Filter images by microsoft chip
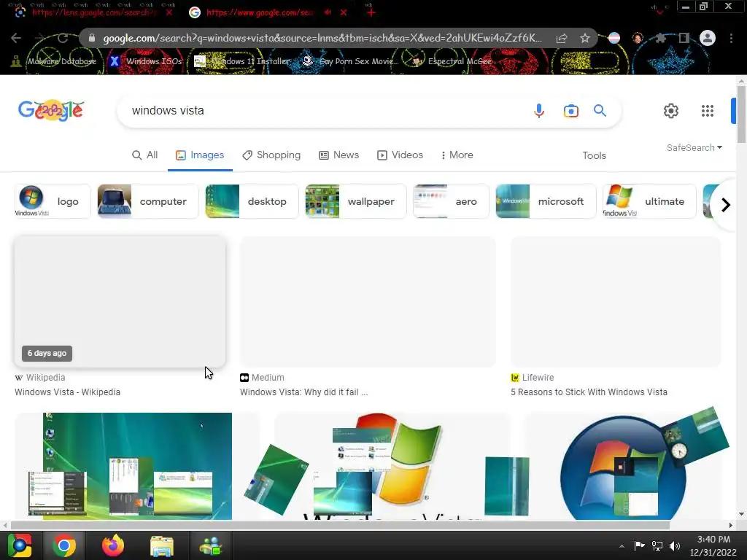 tap(546, 201)
